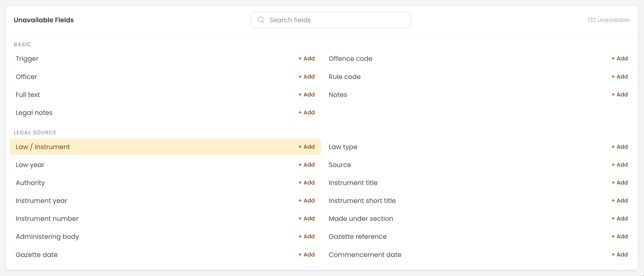Add the Authority field
Viewport: 644px width, 276px height.
point(307,183)
